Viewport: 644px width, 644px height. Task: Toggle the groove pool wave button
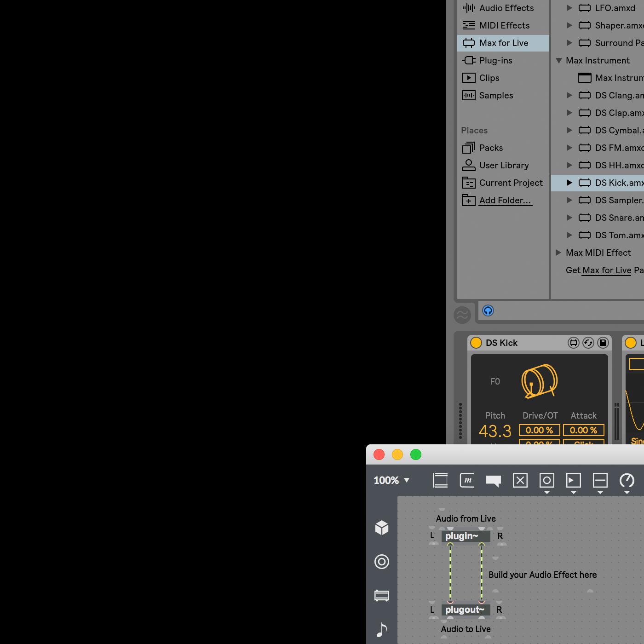tap(462, 315)
